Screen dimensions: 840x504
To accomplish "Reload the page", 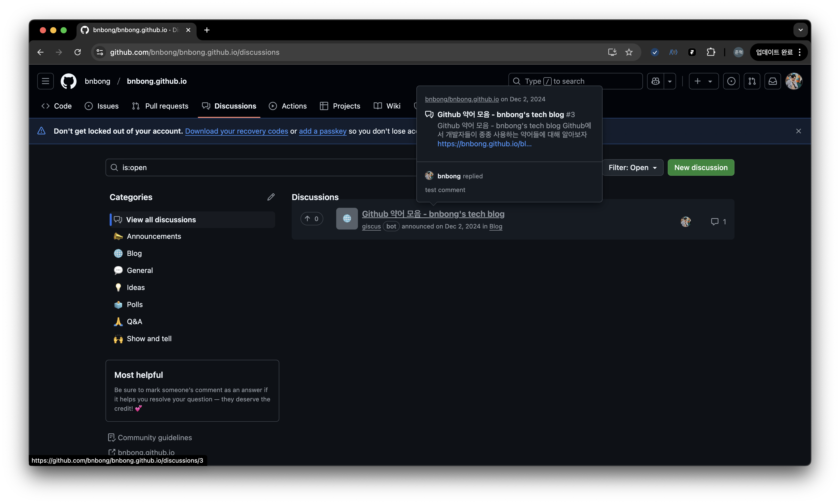I will point(78,52).
